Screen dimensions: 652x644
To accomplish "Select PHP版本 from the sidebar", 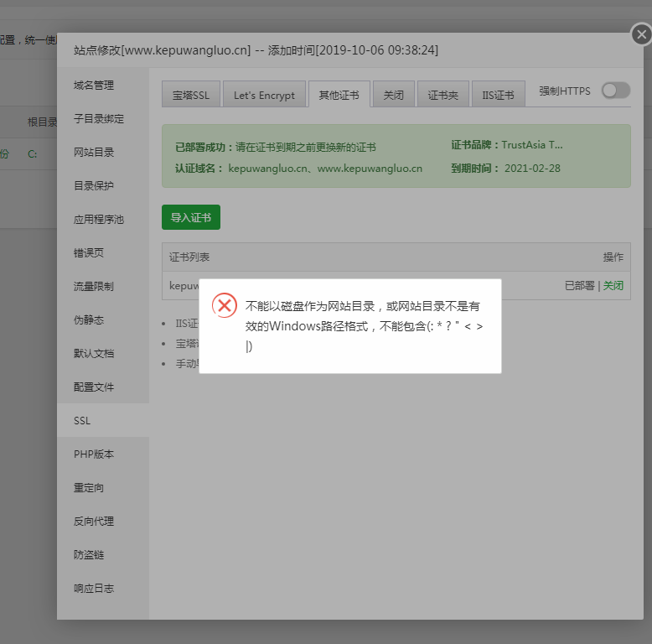I will (94, 454).
